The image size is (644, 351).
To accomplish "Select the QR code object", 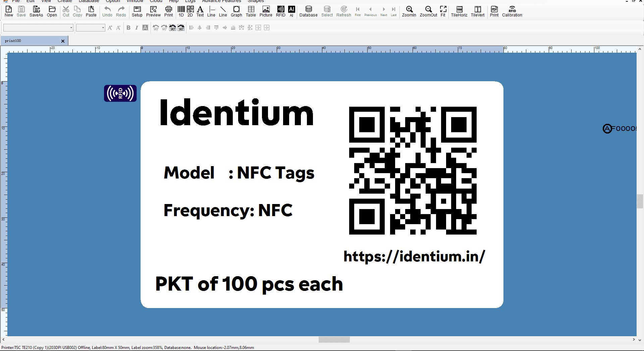I will click(413, 170).
